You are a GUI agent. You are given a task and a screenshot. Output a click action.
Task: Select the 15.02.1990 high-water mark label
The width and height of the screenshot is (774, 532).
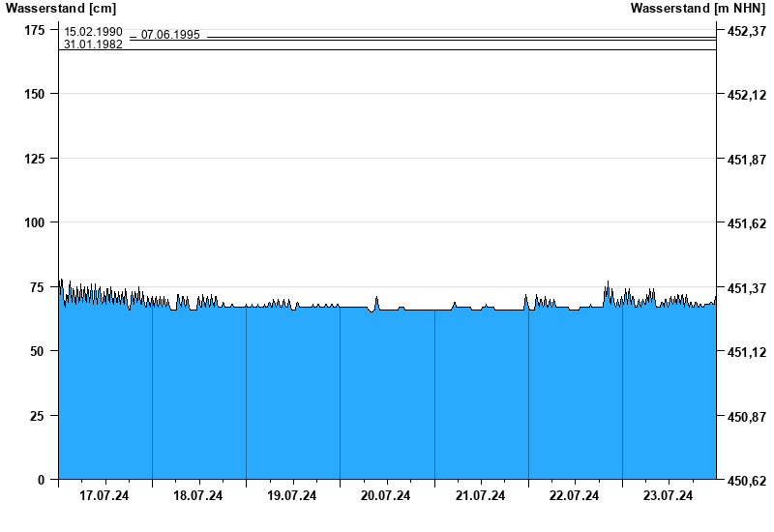(93, 32)
